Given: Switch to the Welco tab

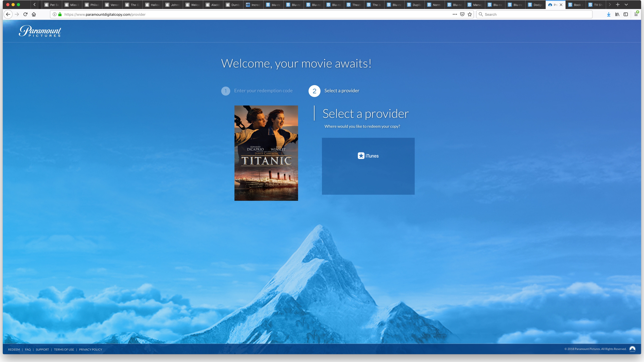Looking at the screenshot, I should pos(193,5).
